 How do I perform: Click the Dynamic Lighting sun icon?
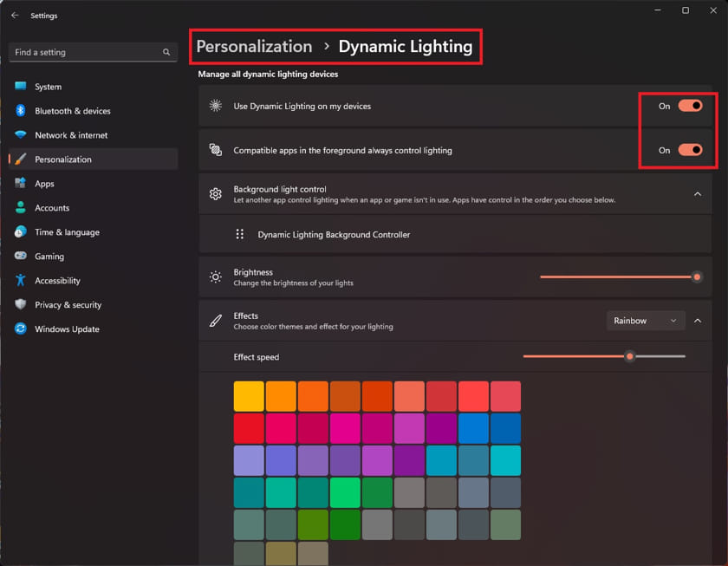pos(216,106)
